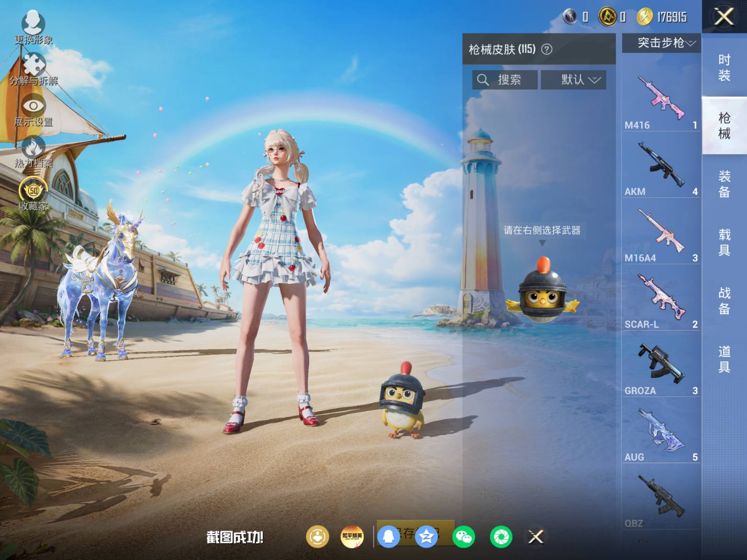Select the M416 weapon skin thumbnail
This screenshot has width=747, height=560.
tap(661, 99)
